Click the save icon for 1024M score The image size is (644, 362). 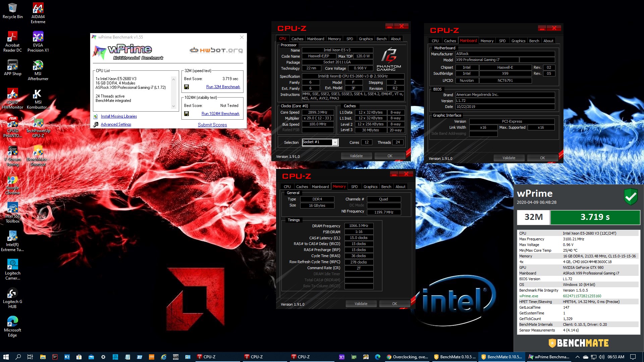(x=186, y=114)
